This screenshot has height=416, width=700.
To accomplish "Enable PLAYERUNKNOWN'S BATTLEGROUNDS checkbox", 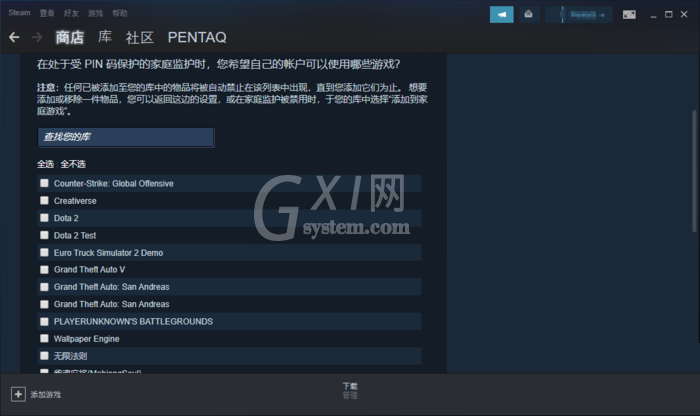I will tap(44, 321).
